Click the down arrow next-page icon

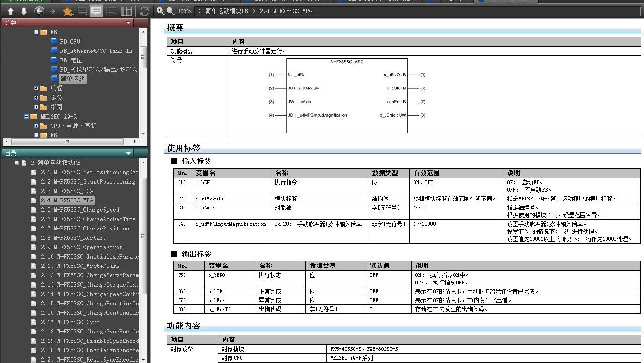24,11
